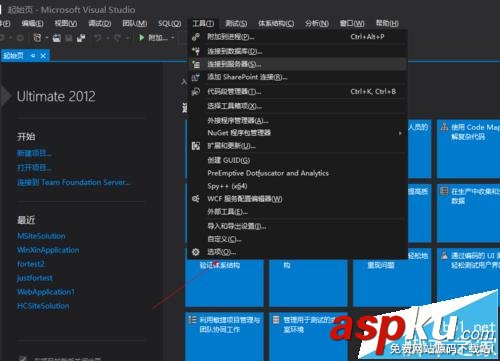Select Spy++ (x64) menu item

[x=298, y=186]
